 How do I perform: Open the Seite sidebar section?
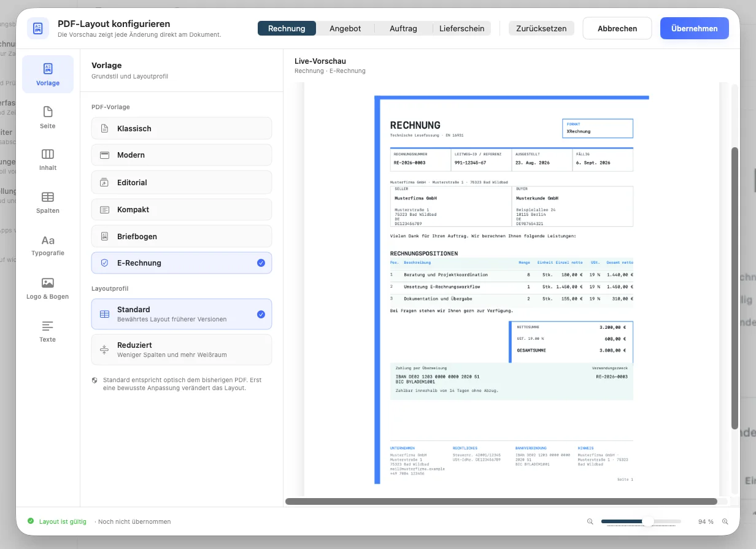click(x=48, y=117)
